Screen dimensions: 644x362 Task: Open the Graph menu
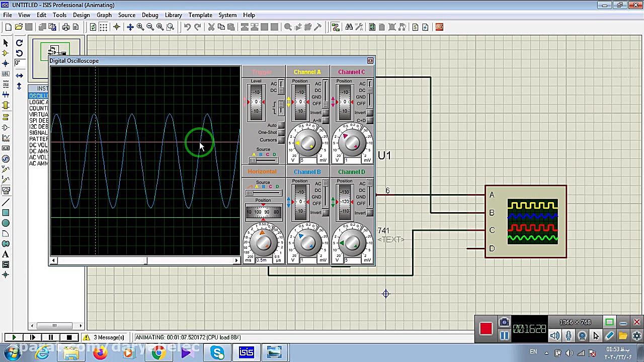point(104,15)
